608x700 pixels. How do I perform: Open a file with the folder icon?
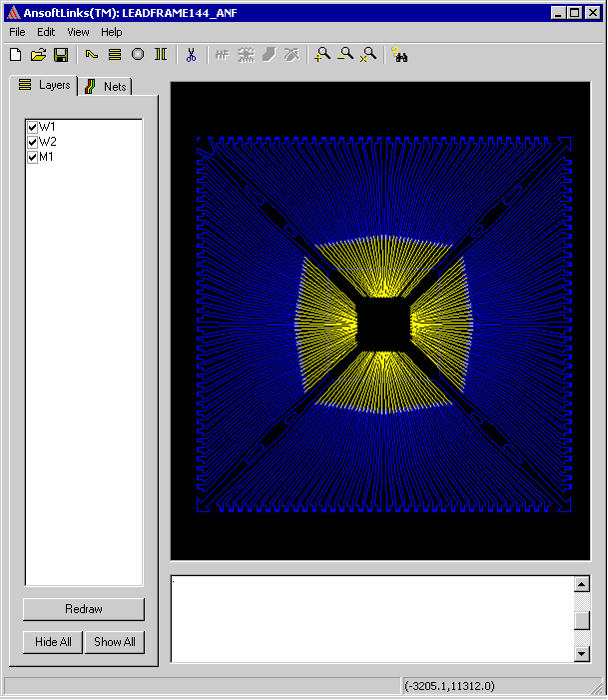point(38,55)
